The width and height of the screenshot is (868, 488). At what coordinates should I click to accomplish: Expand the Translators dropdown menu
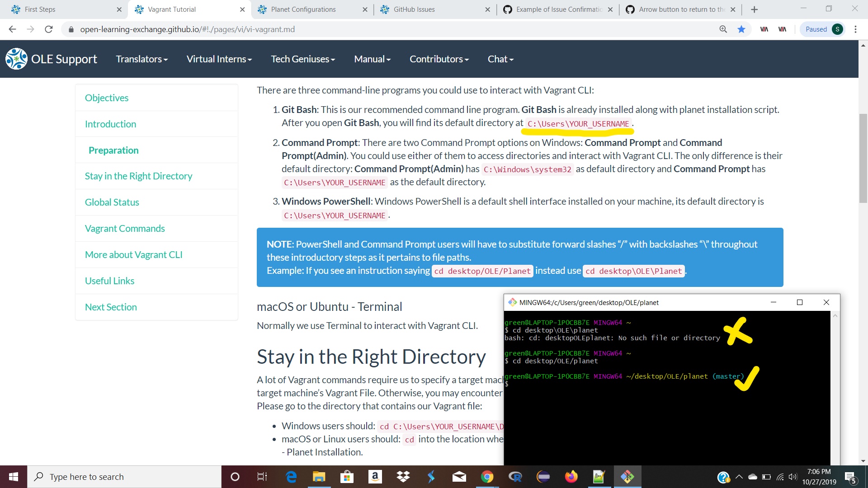pyautogui.click(x=142, y=59)
